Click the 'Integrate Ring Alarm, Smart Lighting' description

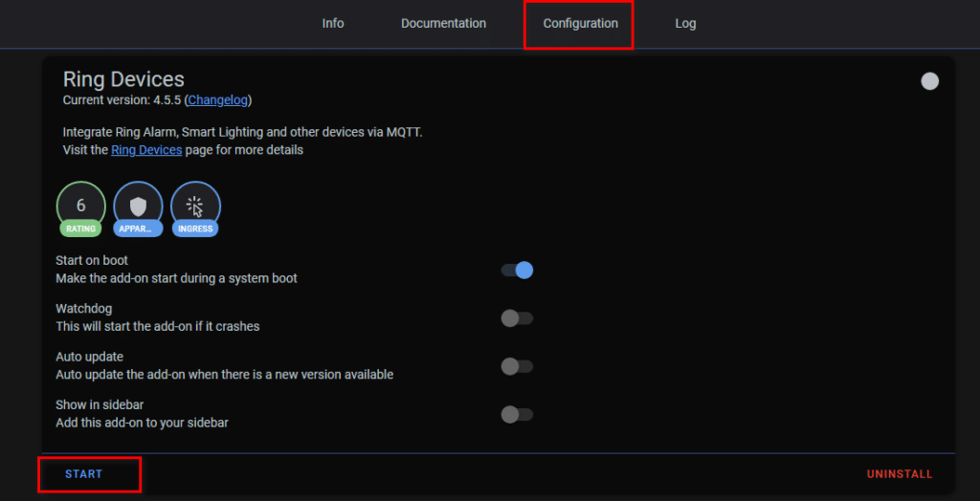click(x=242, y=133)
